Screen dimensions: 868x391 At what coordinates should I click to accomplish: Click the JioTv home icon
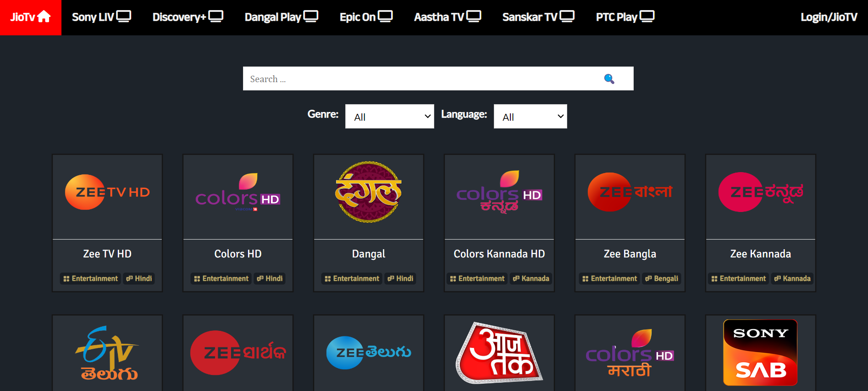click(x=44, y=17)
